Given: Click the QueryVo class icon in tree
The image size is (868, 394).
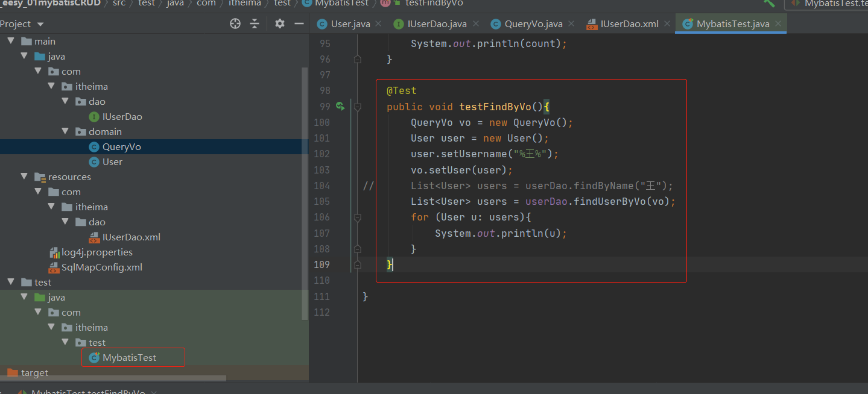Looking at the screenshot, I should 94,146.
